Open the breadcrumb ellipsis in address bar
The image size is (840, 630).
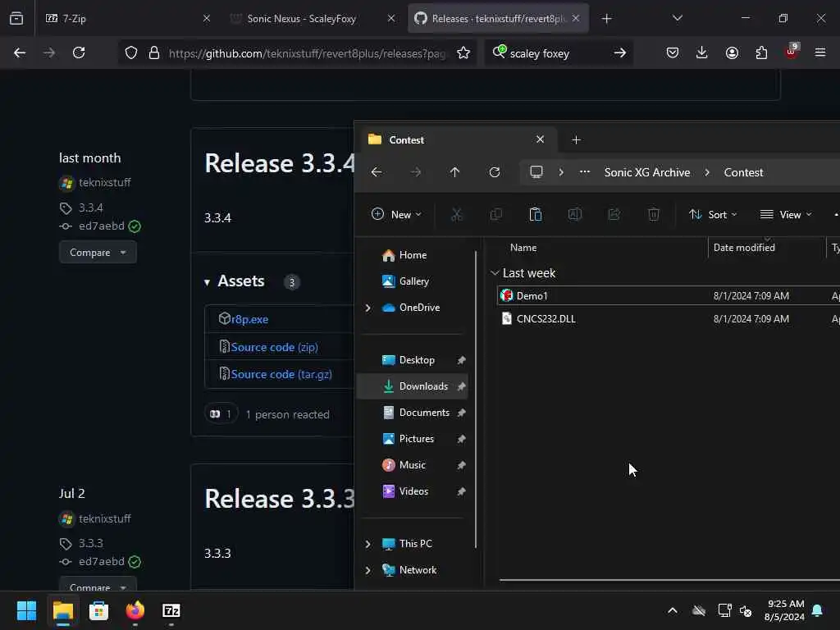point(584,172)
